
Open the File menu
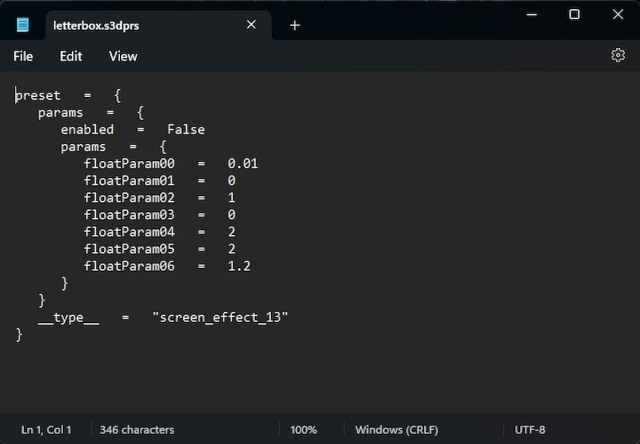tap(23, 57)
